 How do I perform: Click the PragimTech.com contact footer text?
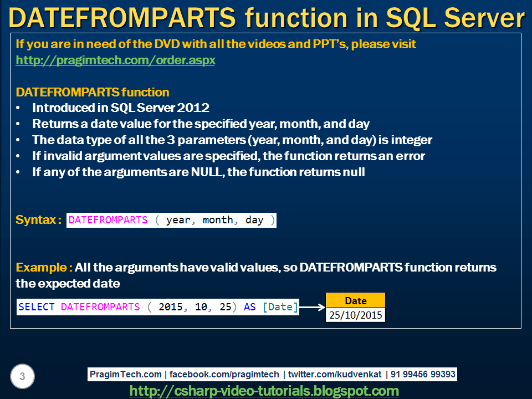coord(272,374)
